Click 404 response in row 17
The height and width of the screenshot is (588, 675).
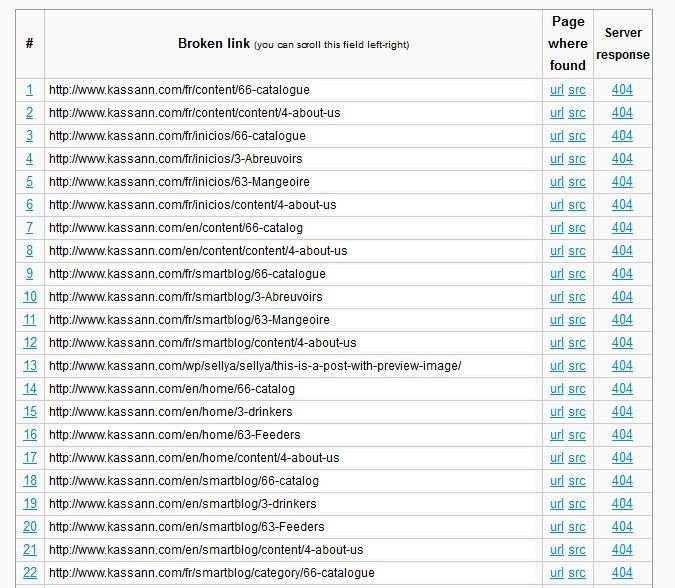(622, 458)
